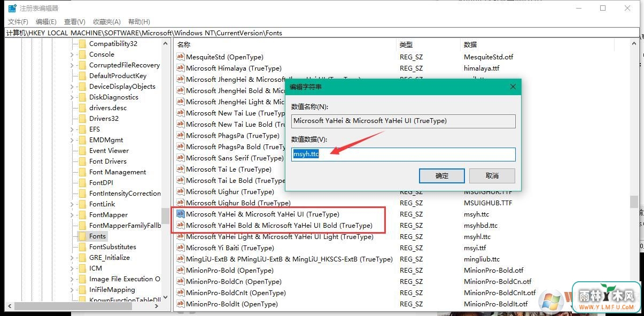Click the tree pane horizontal scrollbar left arrow
The width and height of the screenshot is (644, 316).
tap(9, 307)
